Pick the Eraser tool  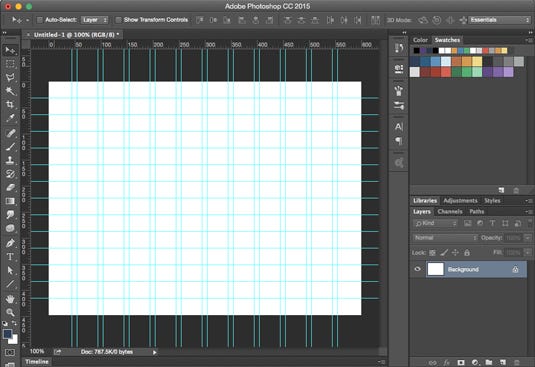tap(10, 187)
